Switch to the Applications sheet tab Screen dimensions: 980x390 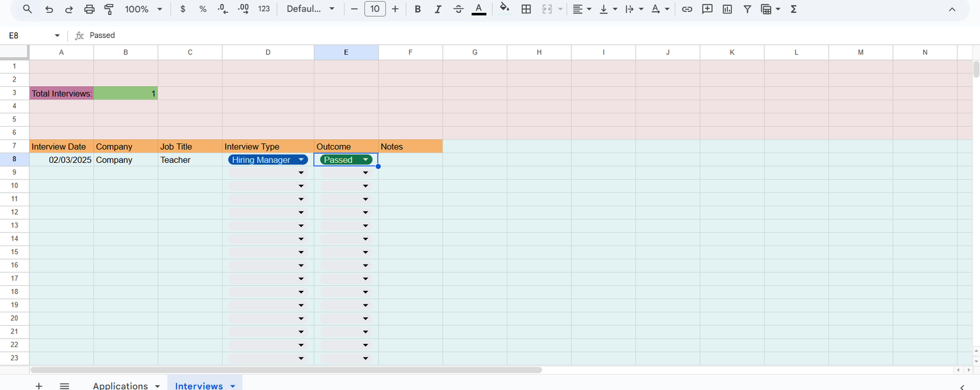[120, 385]
